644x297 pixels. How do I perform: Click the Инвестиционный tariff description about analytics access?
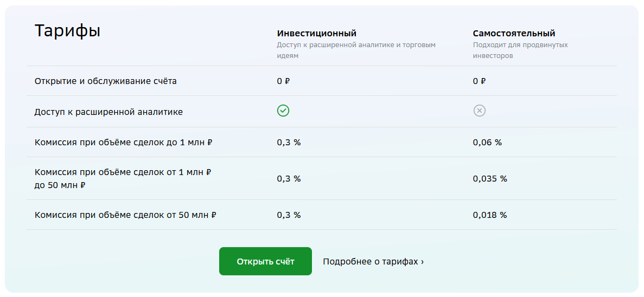tap(356, 50)
